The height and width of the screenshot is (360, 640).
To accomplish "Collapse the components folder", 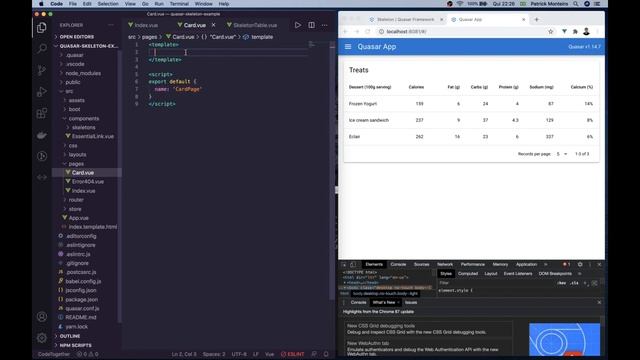I will point(84,118).
